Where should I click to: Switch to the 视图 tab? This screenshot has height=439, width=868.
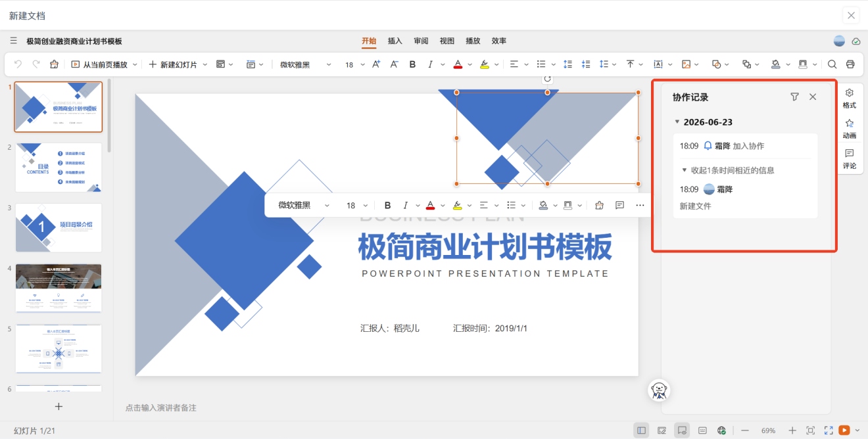click(x=447, y=41)
